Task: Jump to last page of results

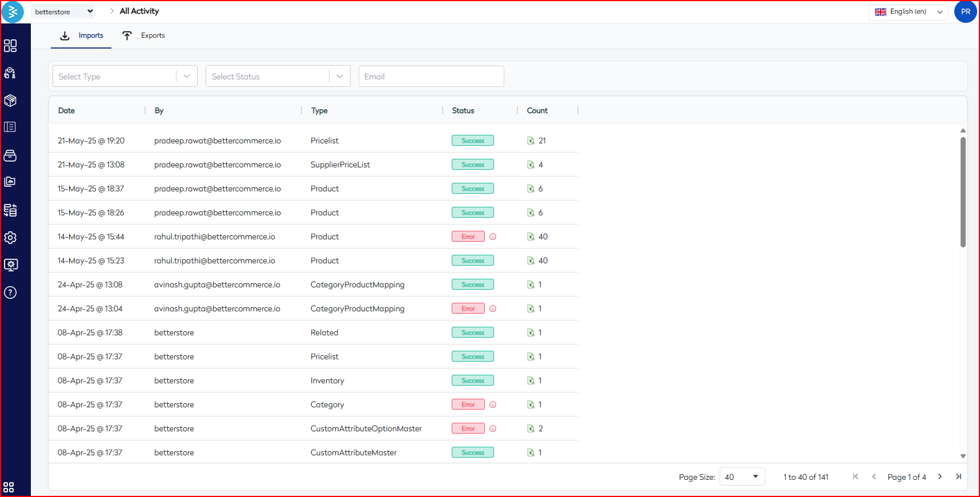Action: pyautogui.click(x=958, y=476)
